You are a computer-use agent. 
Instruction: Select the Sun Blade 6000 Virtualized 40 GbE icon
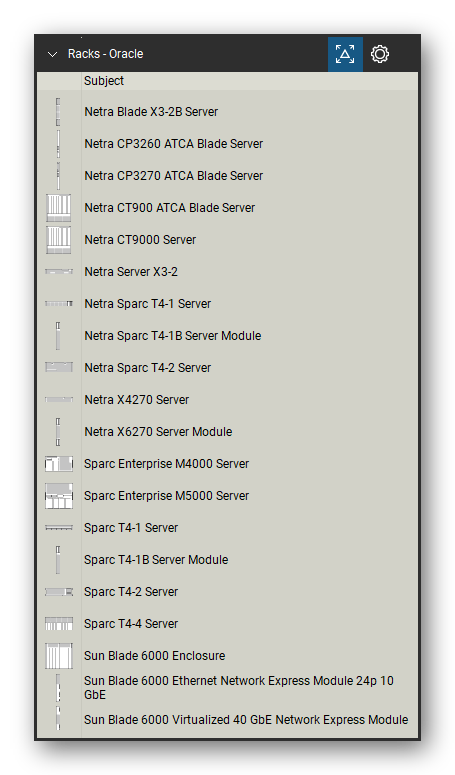click(58, 719)
